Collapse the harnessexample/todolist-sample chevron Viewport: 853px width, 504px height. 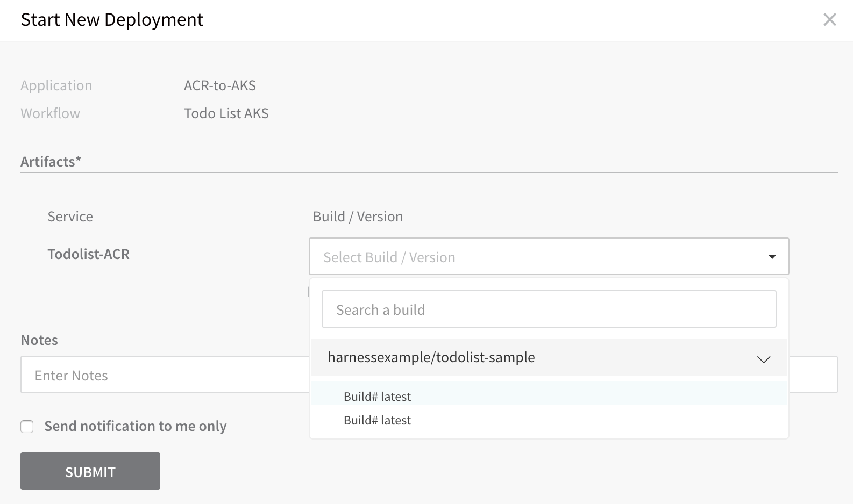click(764, 359)
